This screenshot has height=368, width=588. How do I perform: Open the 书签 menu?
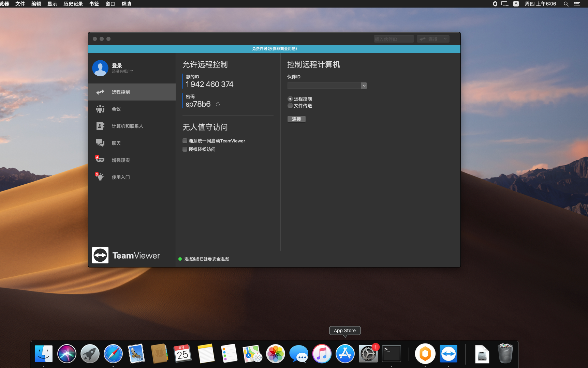94,4
